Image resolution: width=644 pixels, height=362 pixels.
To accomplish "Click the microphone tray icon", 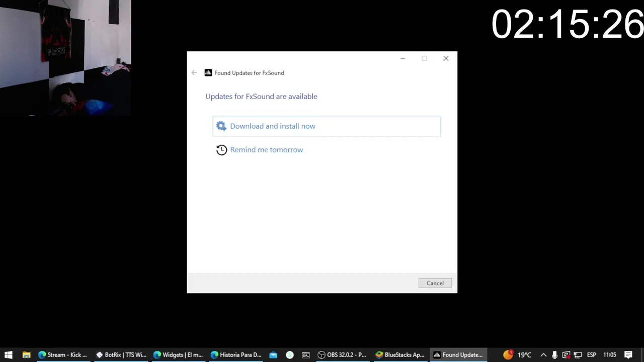I will click(554, 355).
